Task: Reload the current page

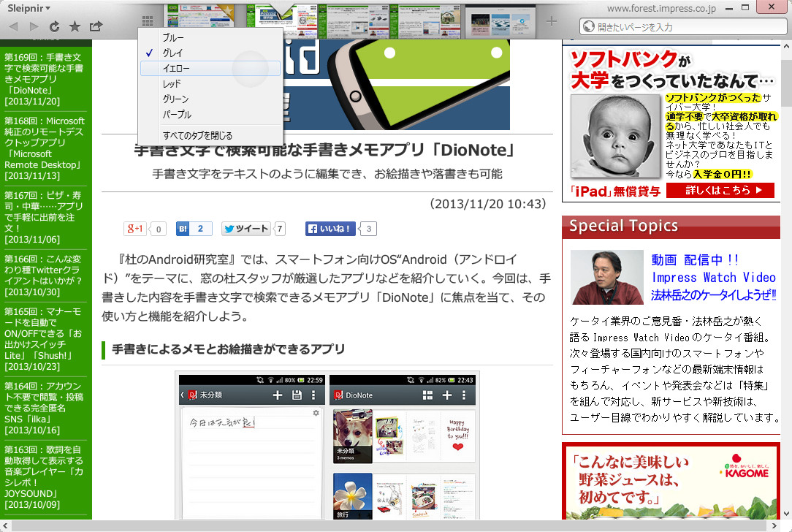Action: [x=54, y=26]
